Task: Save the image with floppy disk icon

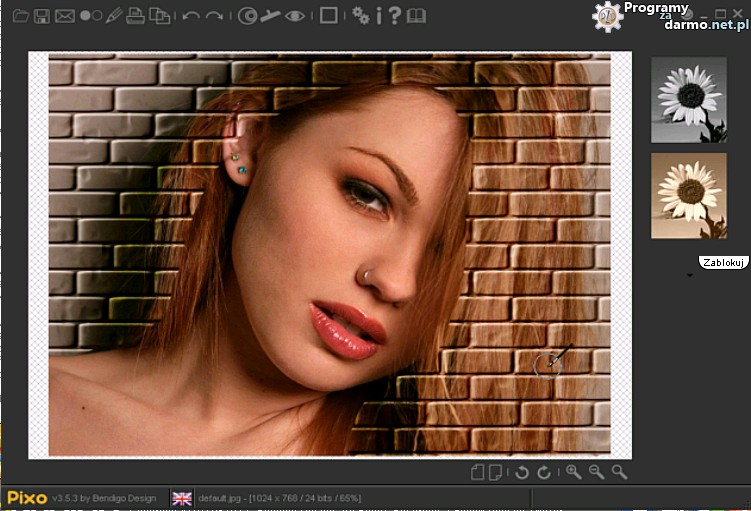Action: [x=42, y=16]
